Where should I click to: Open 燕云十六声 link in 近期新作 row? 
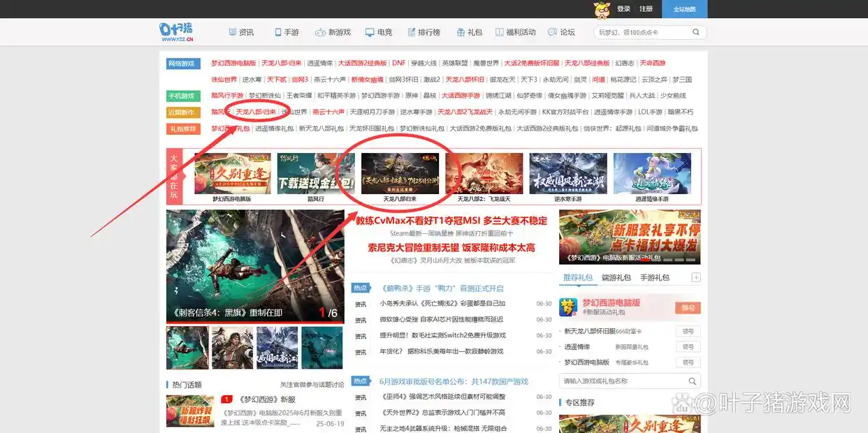(328, 112)
